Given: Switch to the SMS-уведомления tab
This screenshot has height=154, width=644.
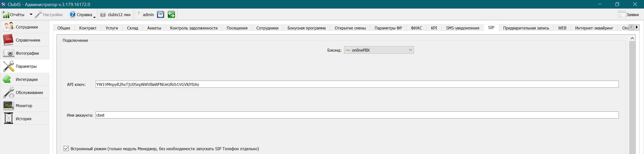Looking at the screenshot, I should point(463,28).
